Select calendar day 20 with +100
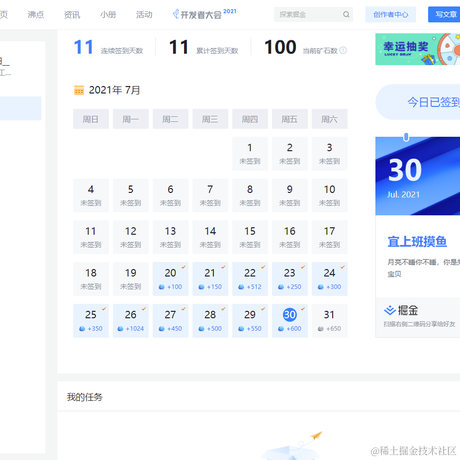The width and height of the screenshot is (460, 460). point(170,279)
